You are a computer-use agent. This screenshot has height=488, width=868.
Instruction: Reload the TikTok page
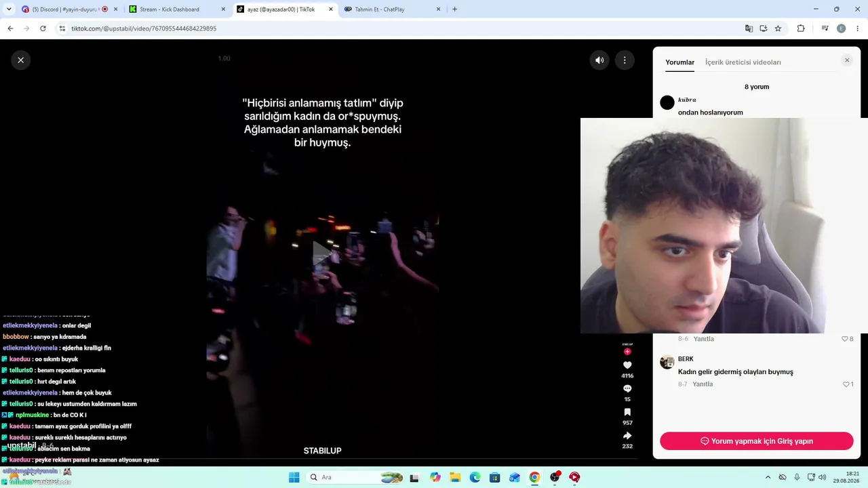click(x=43, y=28)
